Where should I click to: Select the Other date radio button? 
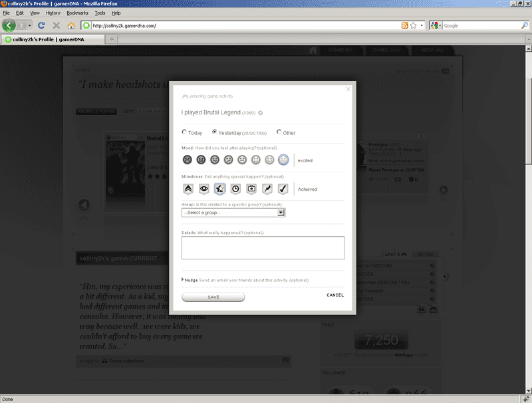click(x=279, y=132)
